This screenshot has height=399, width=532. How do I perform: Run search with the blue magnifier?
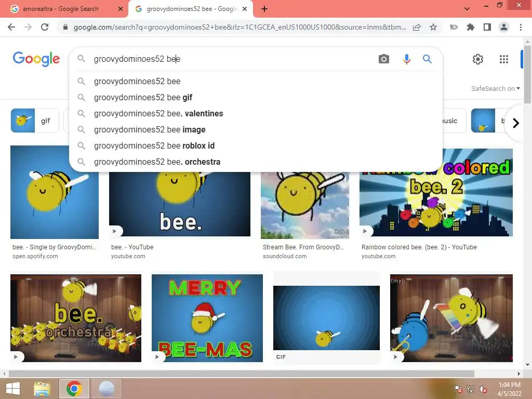(x=427, y=59)
